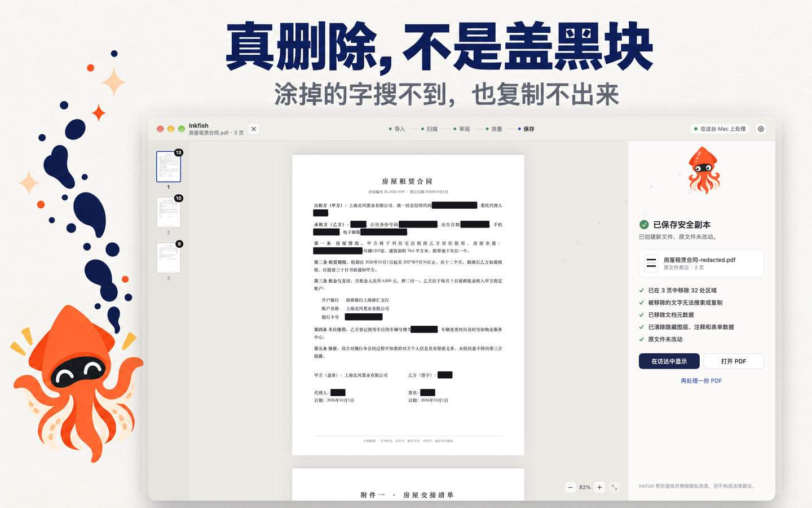Click the redacted block after 乙方（签字）
The image size is (812, 508).
tap(445, 375)
